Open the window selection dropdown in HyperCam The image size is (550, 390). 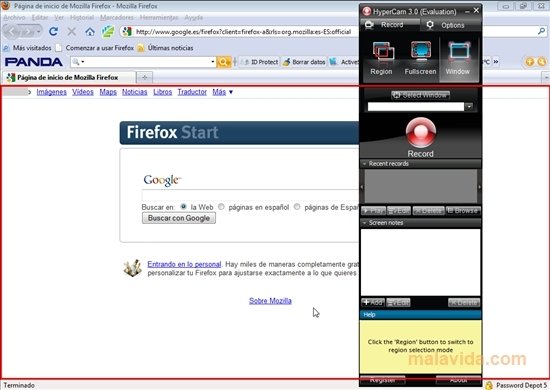tap(469, 107)
